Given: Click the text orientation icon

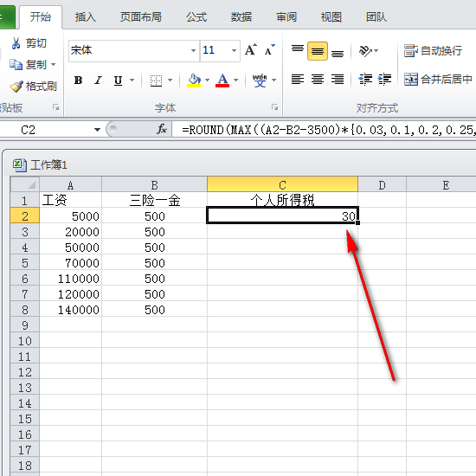Looking at the screenshot, I should pyautogui.click(x=365, y=50).
